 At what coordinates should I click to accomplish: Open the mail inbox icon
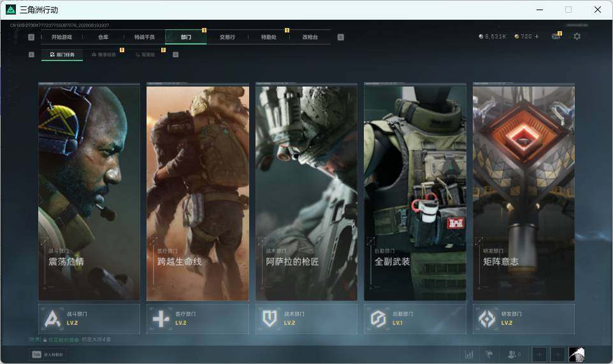coord(556,36)
